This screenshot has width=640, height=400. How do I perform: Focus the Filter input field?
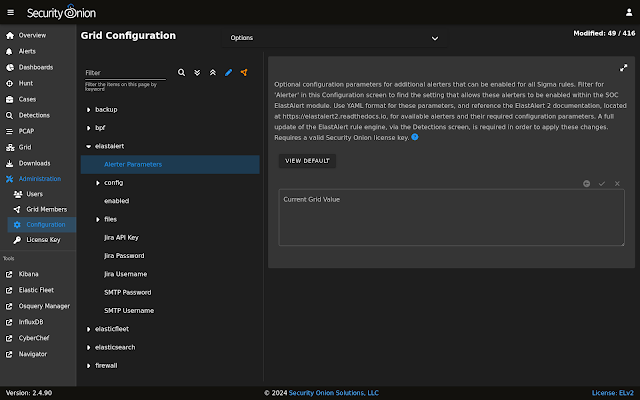point(125,73)
